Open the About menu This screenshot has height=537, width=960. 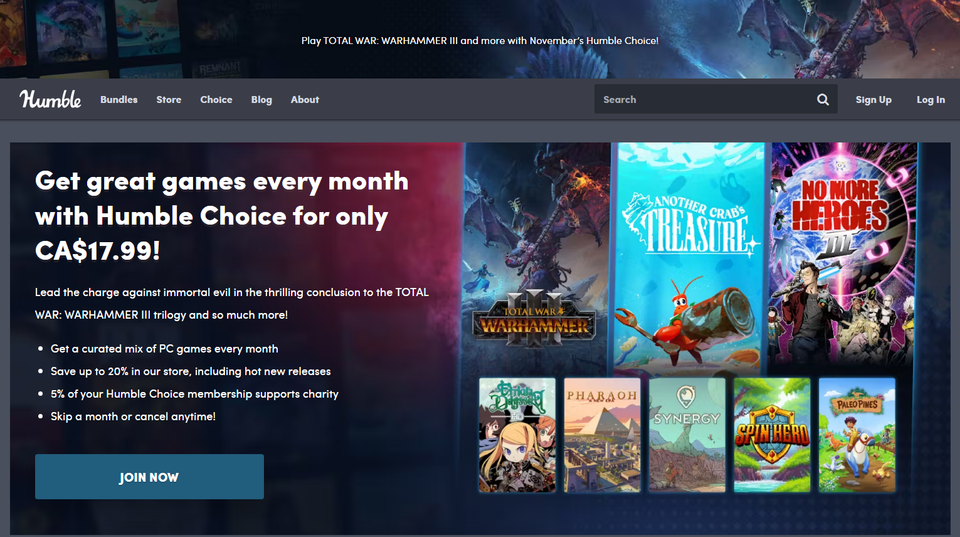pyautogui.click(x=305, y=99)
